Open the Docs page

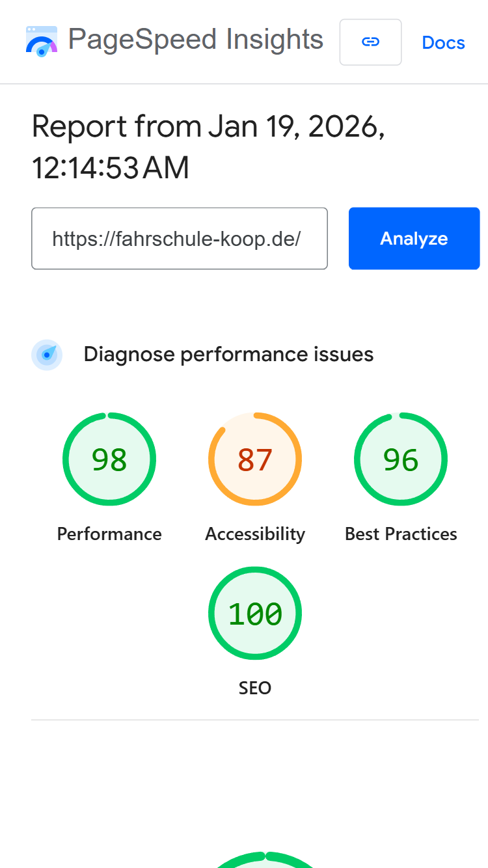click(443, 42)
